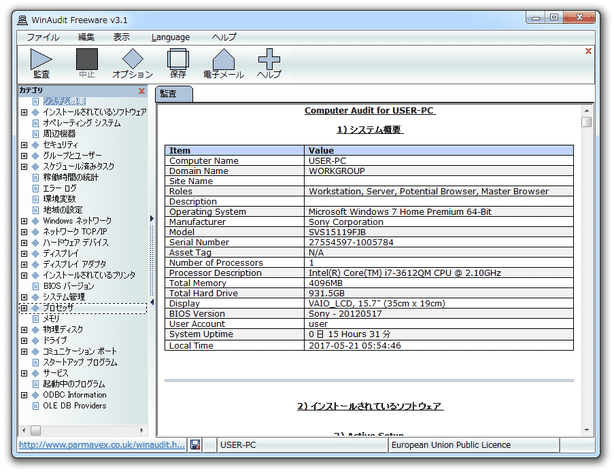Select 稼働時間の統計 tree item
Screen dimensions: 614x473
point(70,177)
